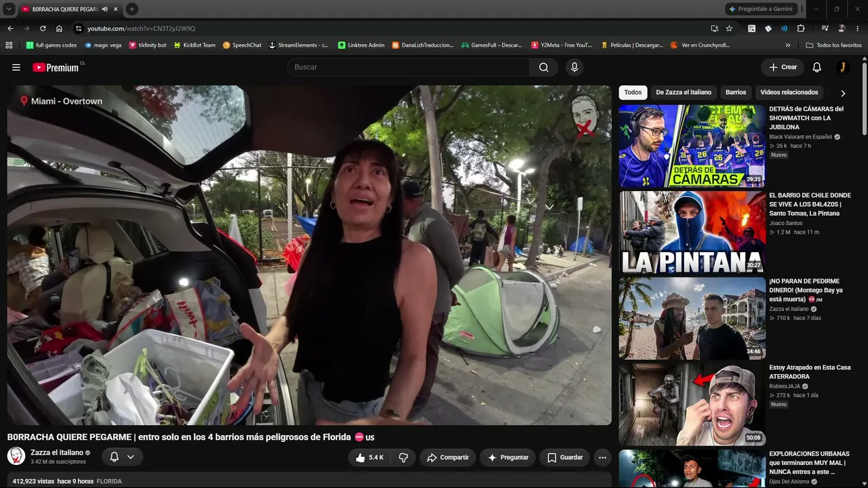Select the Todos filter chip
Screen dimensions: 868x488
point(633,92)
